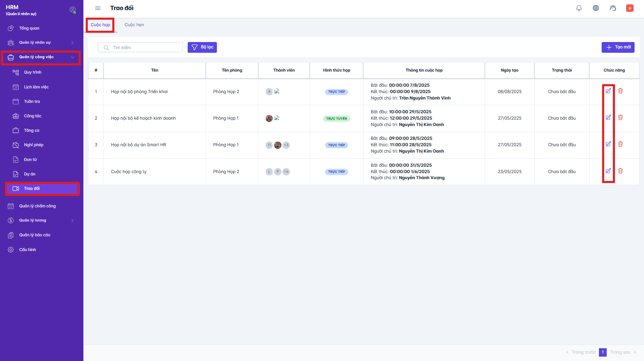
Task: Click the hamburger menu icon beside Trao đổi
Action: (98, 8)
